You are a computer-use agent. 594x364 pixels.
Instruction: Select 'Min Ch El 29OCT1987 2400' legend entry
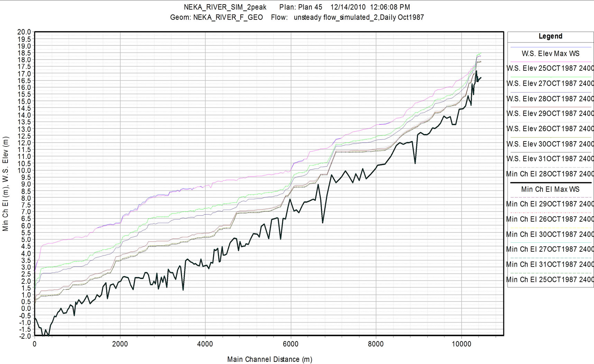pos(550,204)
